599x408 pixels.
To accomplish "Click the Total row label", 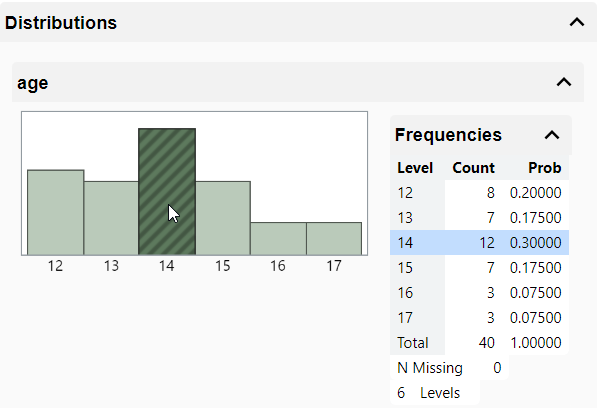I will 413,343.
